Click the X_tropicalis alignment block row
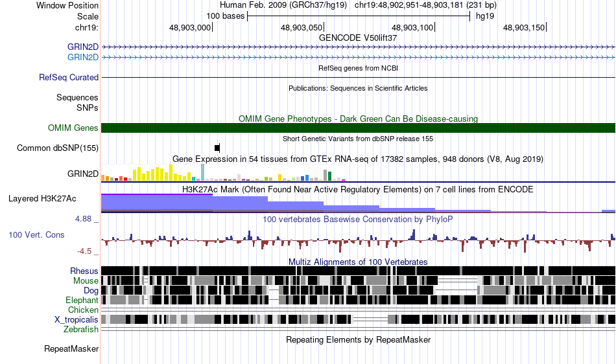Image resolution: width=616 pixels, height=364 pixels. tap(359, 319)
